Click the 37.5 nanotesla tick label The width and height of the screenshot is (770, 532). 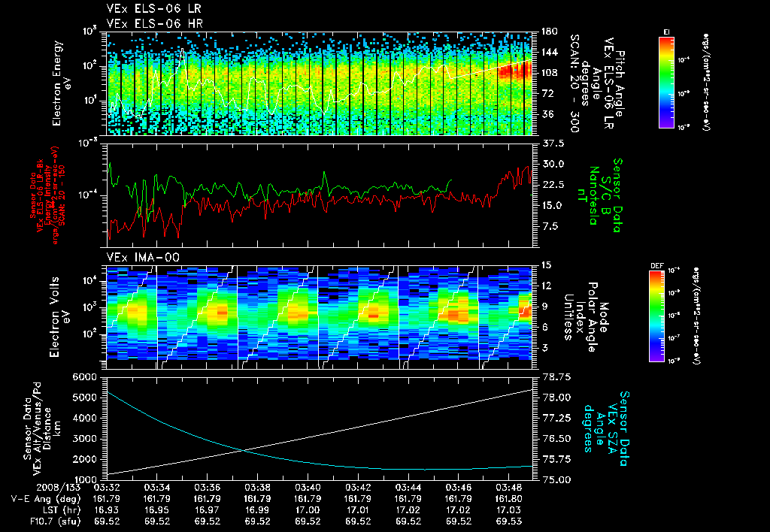click(553, 144)
